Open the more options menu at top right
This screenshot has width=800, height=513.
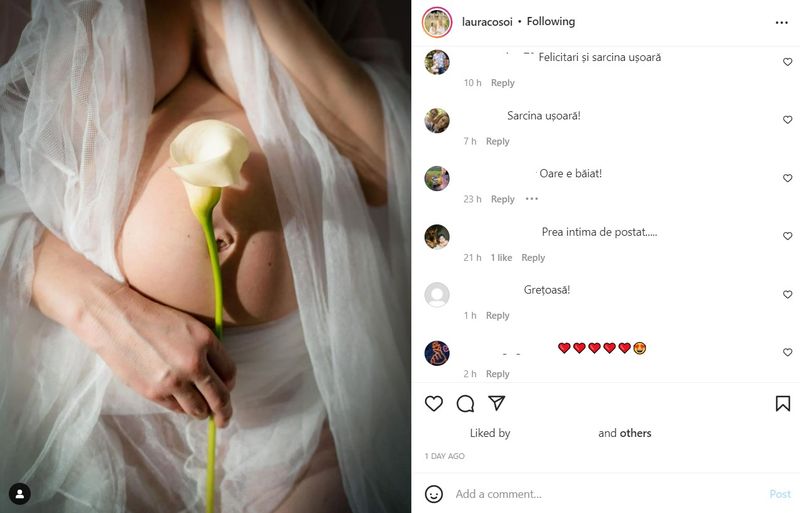(x=781, y=22)
